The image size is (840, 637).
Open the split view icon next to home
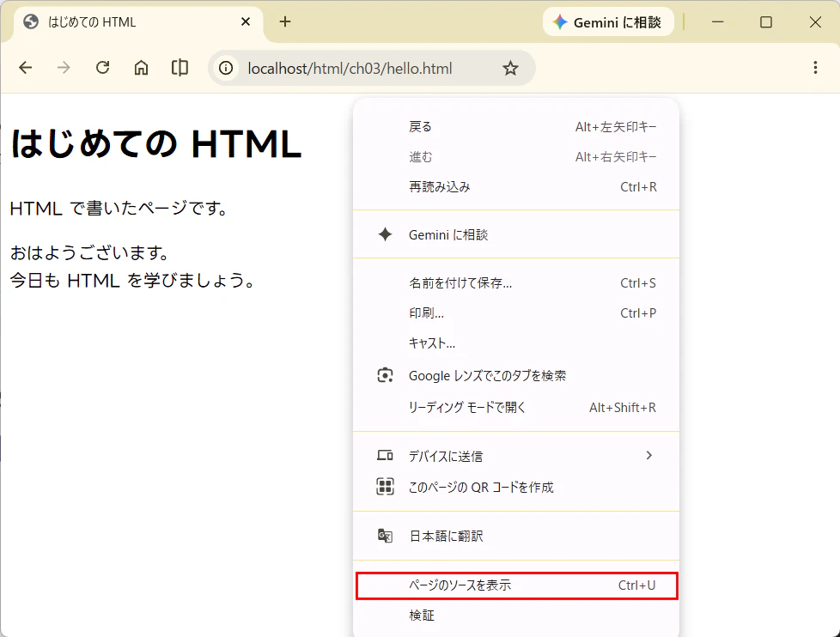[x=180, y=68]
